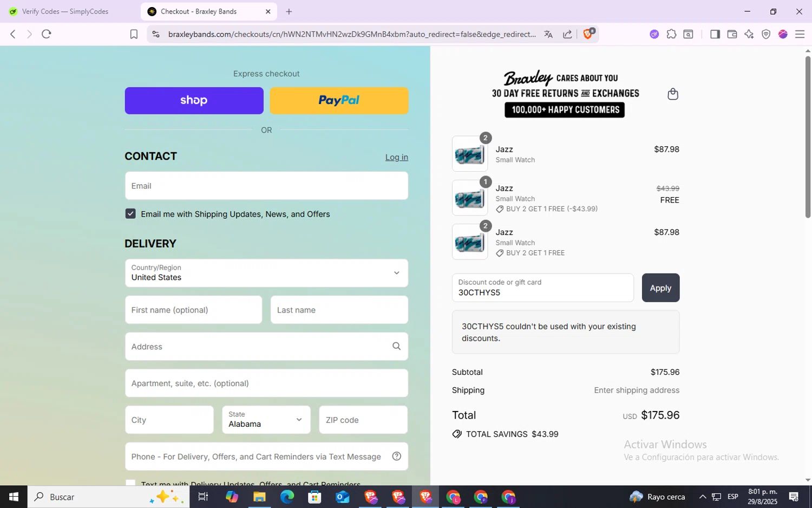Click the page vertical scrollbar thumb

(808, 136)
